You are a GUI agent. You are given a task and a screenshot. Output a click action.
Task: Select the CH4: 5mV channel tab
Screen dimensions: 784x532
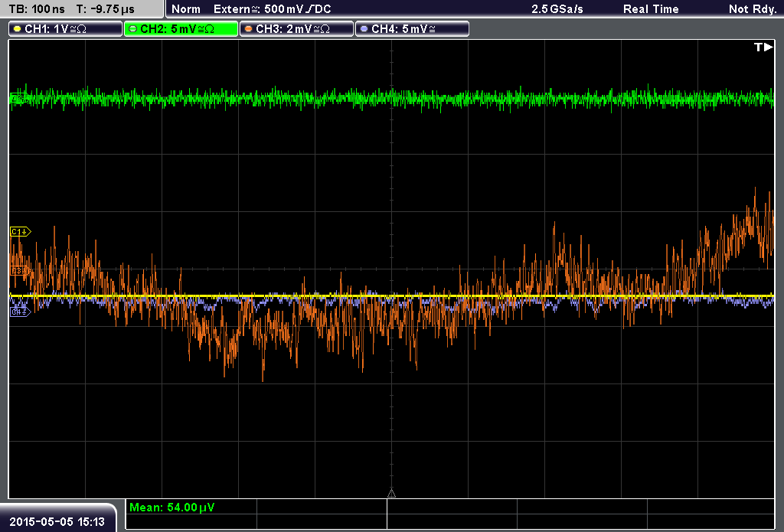point(412,29)
